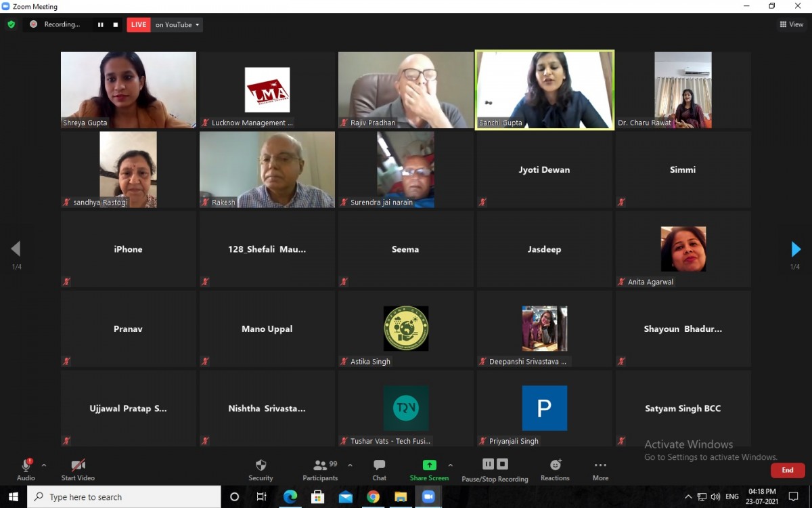The width and height of the screenshot is (812, 508).
Task: Stop the recording from the top bar
Action: click(x=116, y=25)
